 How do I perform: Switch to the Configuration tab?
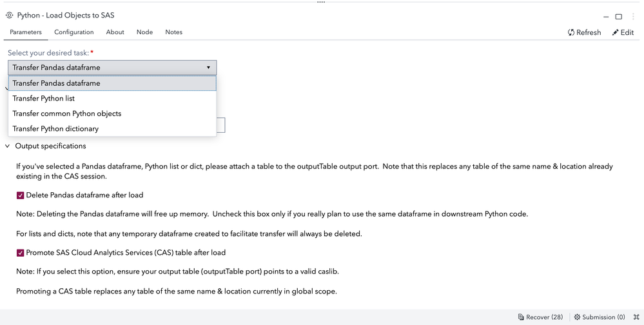[x=73, y=32]
